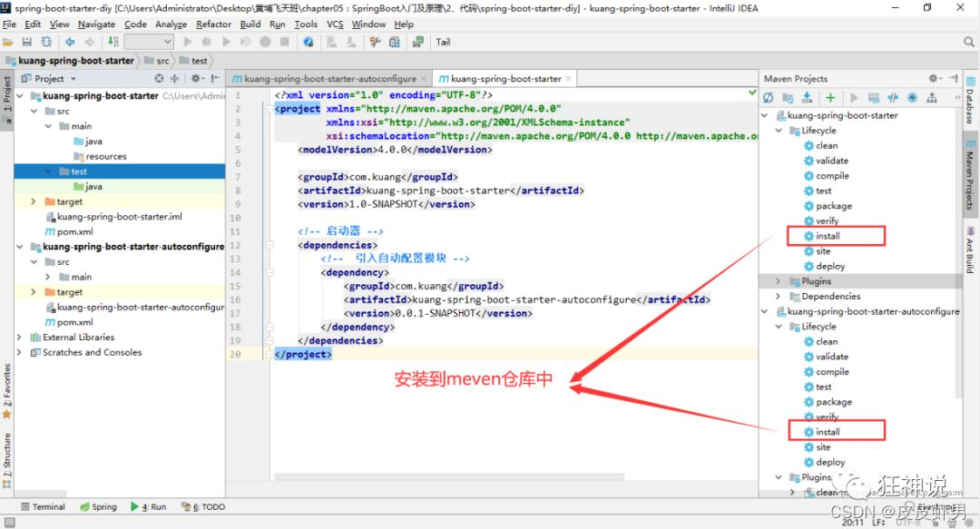This screenshot has width=980, height=529.
Task: Open the run configuration dropdown
Action: point(148,42)
